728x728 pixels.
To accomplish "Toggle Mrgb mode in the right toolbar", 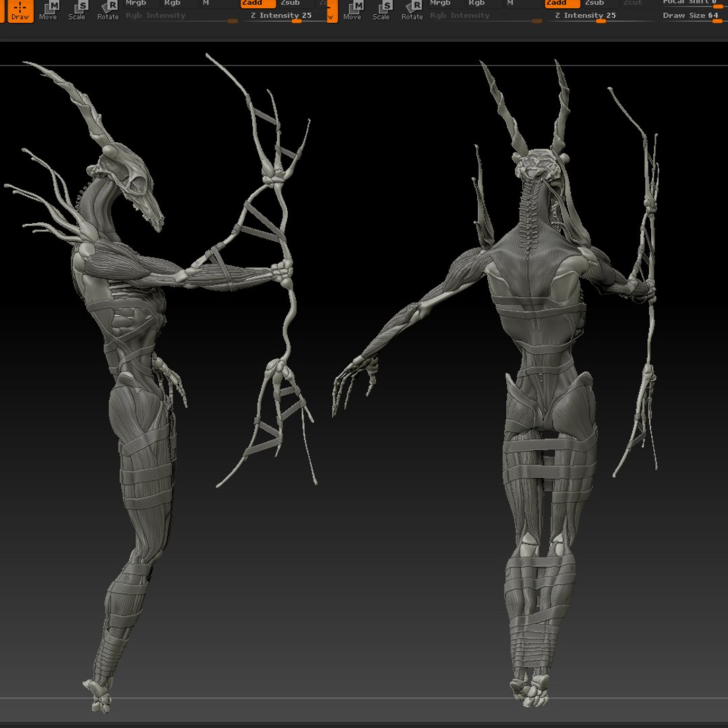I will [x=446, y=4].
